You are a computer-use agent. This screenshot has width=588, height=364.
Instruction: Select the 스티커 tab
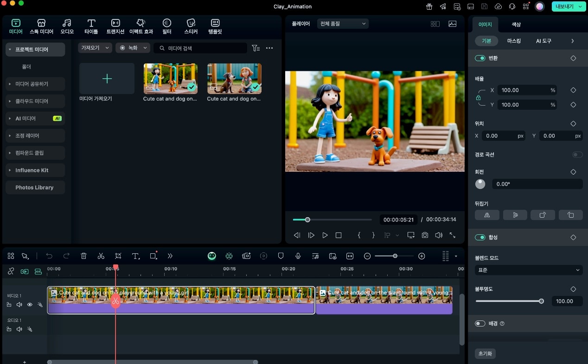click(x=191, y=27)
